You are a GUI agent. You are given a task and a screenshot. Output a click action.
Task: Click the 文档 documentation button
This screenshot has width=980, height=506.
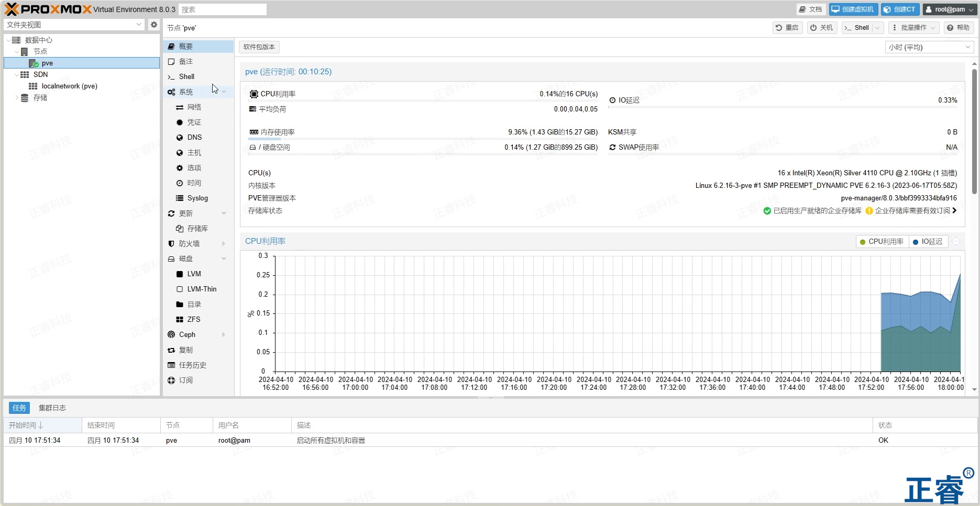point(811,9)
